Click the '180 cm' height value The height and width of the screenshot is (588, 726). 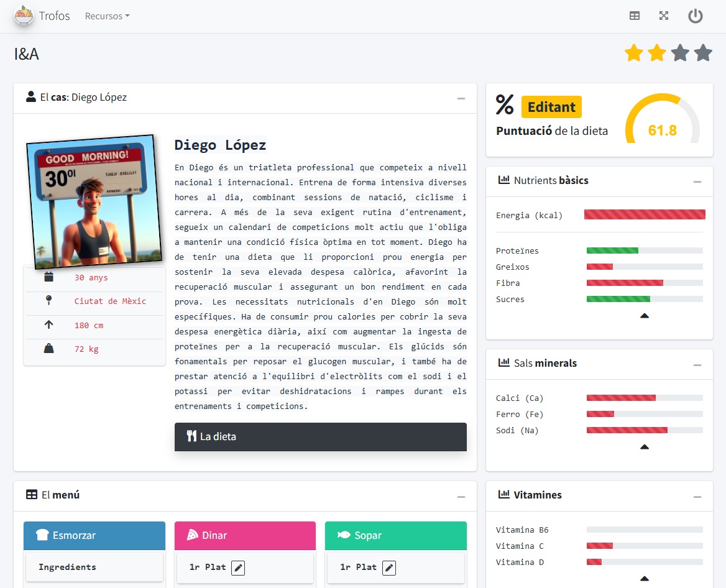point(89,325)
